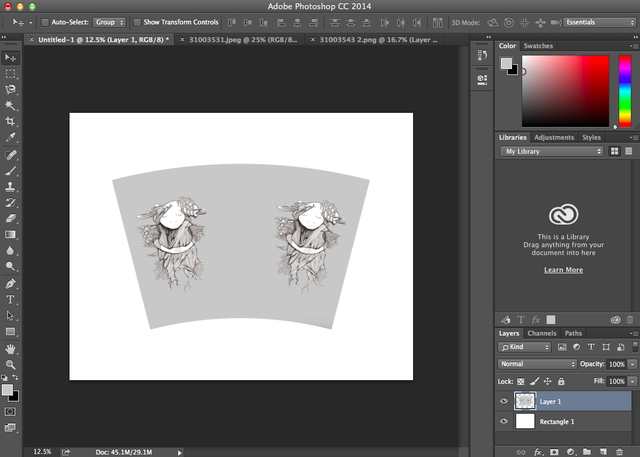Switch to the Swatches tab
The width and height of the screenshot is (640, 457).
tap(538, 46)
